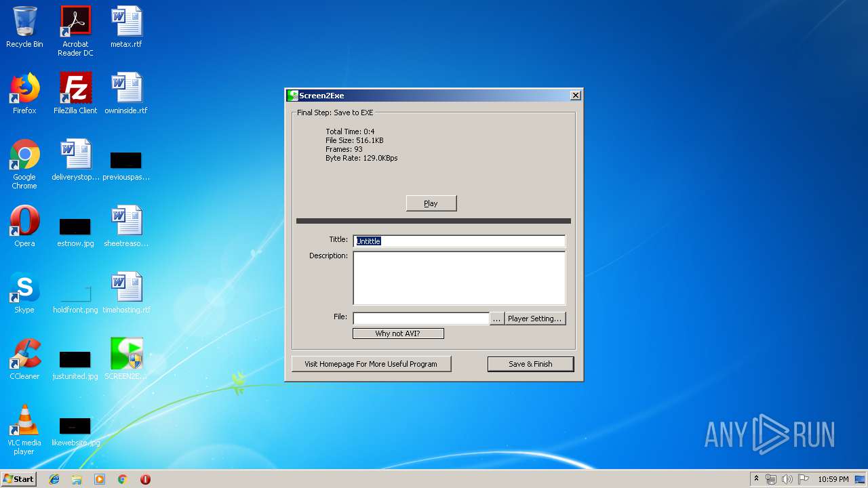Viewport: 868px width, 488px height.
Task: Launch Acrobat Reader DC shortcut
Action: click(75, 31)
